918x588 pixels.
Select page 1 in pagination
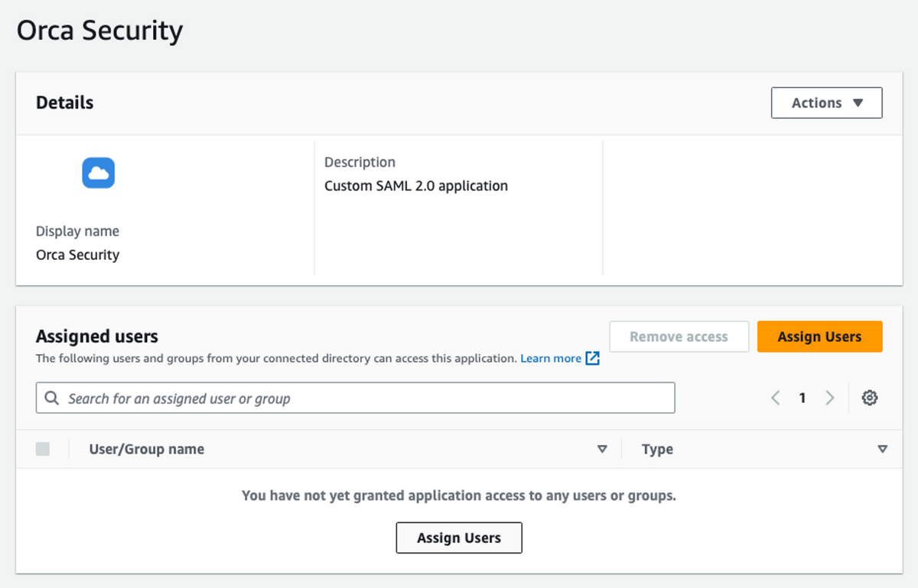[x=802, y=398]
